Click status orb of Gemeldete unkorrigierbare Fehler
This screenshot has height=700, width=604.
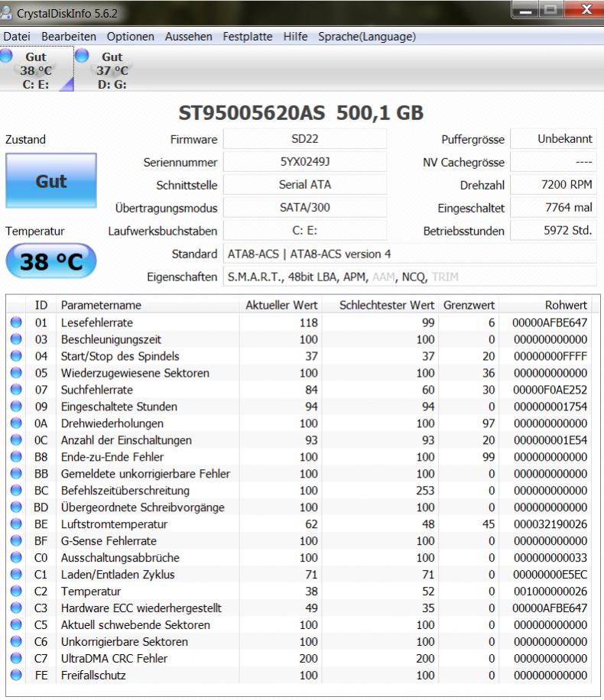tap(16, 473)
